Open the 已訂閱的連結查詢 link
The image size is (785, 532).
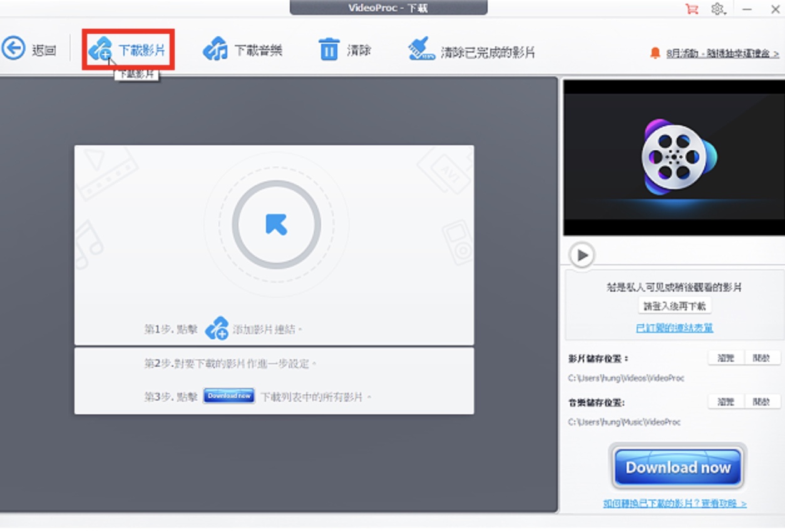tap(674, 328)
